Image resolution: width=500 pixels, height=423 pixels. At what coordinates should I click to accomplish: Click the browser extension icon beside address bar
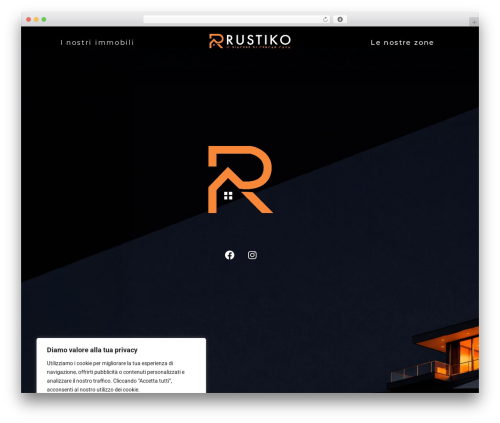pyautogui.click(x=340, y=19)
